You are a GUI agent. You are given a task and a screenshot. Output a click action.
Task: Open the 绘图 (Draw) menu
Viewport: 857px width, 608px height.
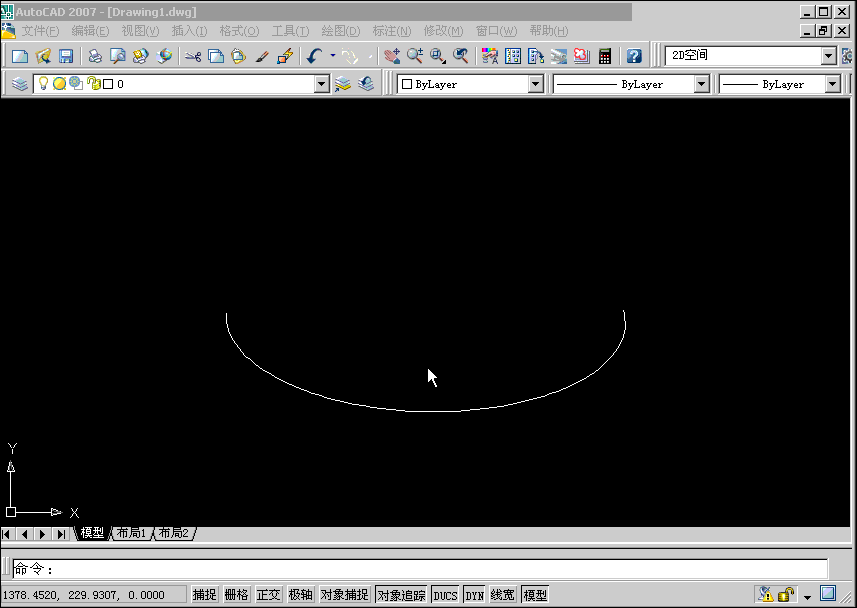coord(340,31)
